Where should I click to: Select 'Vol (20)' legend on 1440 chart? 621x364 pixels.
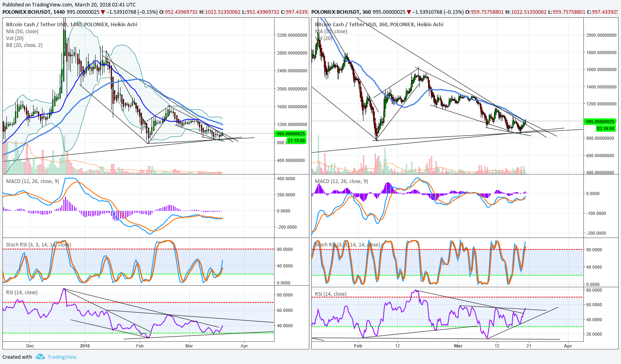pos(15,38)
